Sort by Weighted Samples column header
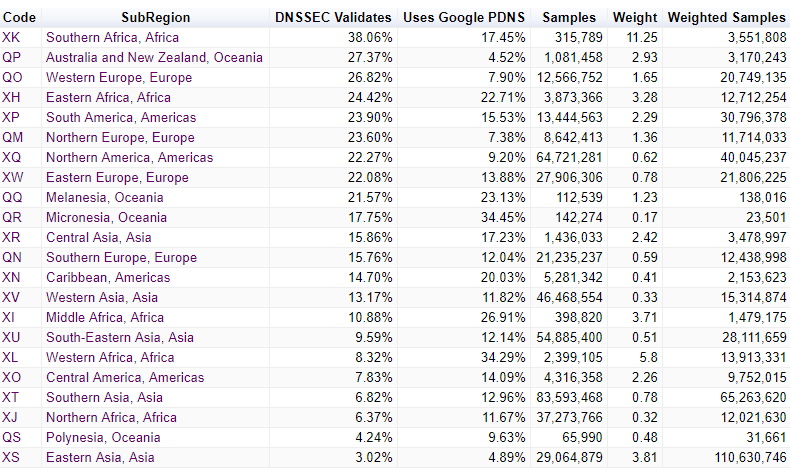This screenshot has width=790, height=471. (727, 18)
